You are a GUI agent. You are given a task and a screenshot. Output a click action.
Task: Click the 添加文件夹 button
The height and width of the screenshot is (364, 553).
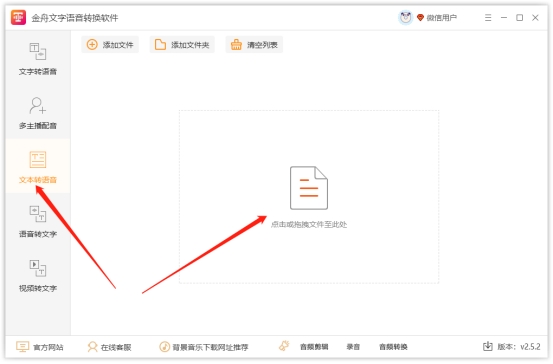tap(182, 45)
